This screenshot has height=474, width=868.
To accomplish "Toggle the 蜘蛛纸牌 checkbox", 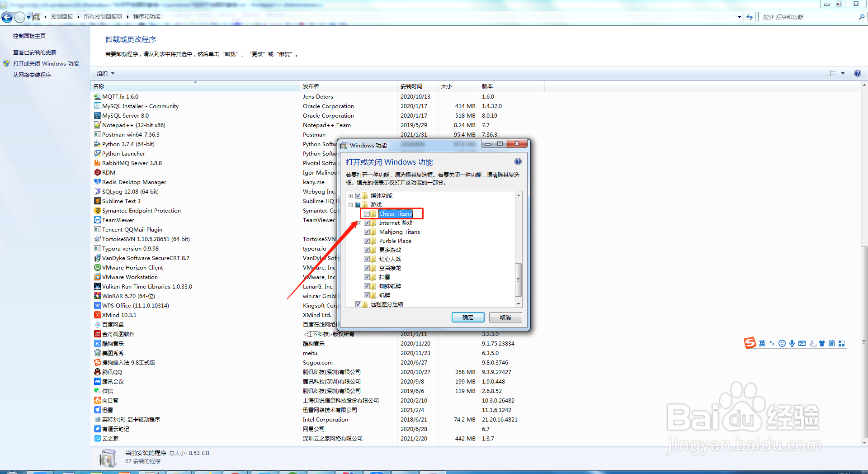I will click(x=367, y=286).
